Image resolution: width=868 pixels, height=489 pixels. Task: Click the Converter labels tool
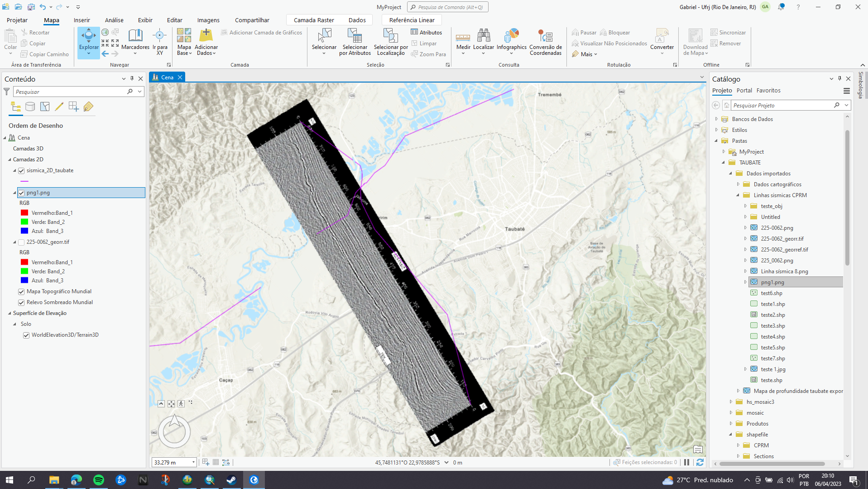tap(662, 42)
